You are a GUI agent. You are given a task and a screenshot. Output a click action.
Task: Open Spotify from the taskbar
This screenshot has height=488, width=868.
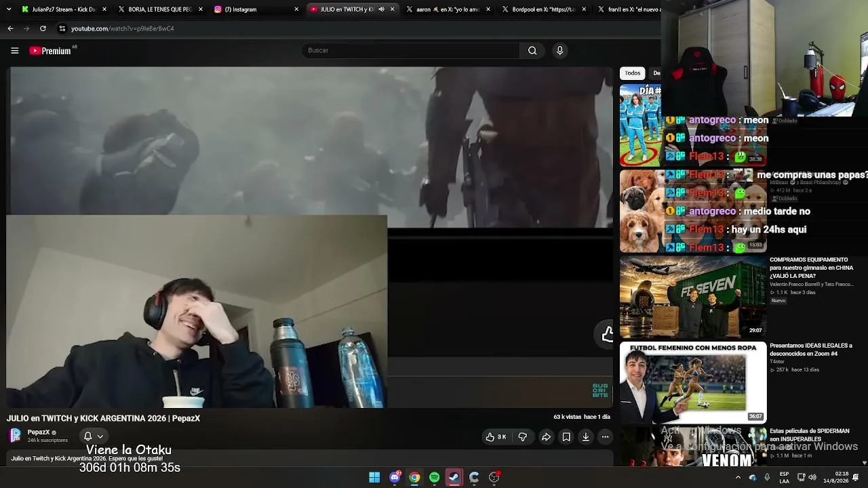point(434,477)
